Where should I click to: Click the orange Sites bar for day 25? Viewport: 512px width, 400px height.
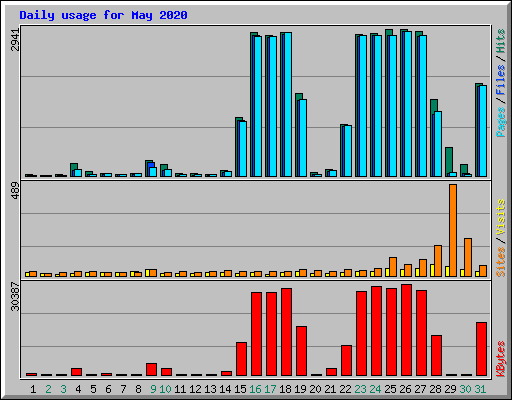tap(393, 267)
